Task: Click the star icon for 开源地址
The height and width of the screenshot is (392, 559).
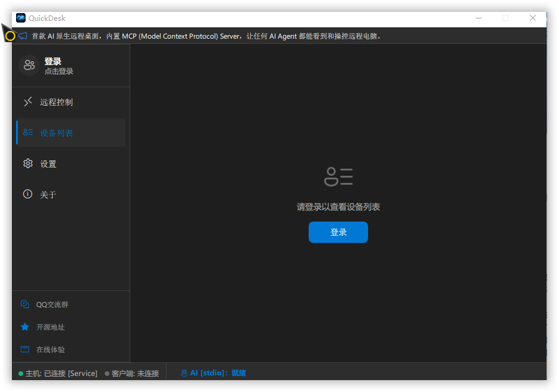Action: pyautogui.click(x=25, y=327)
